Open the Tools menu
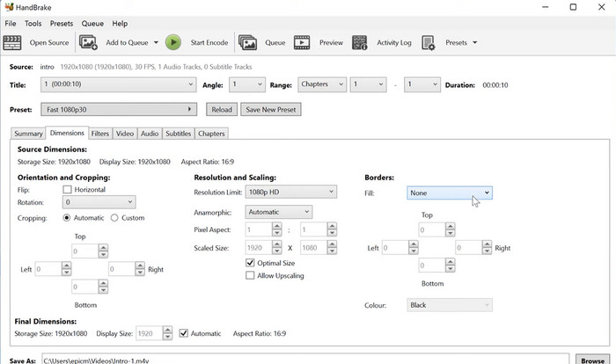This screenshot has width=616, height=364. (33, 24)
